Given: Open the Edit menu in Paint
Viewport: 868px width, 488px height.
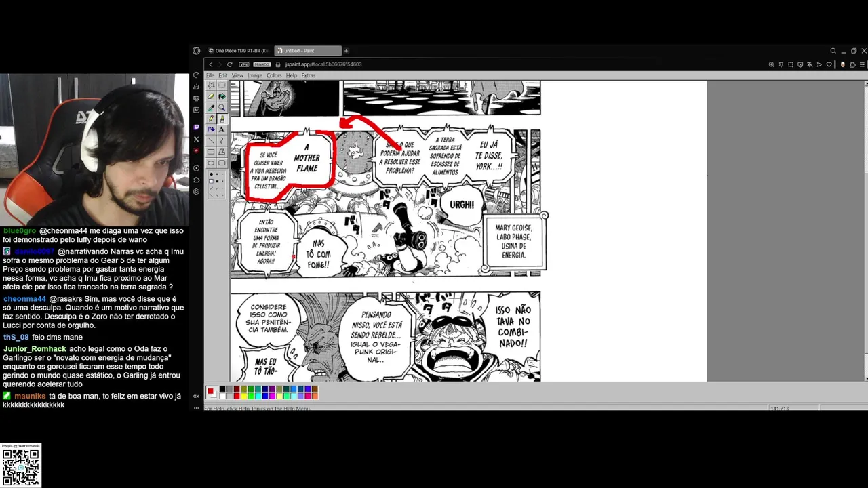Looking at the screenshot, I should coord(223,75).
